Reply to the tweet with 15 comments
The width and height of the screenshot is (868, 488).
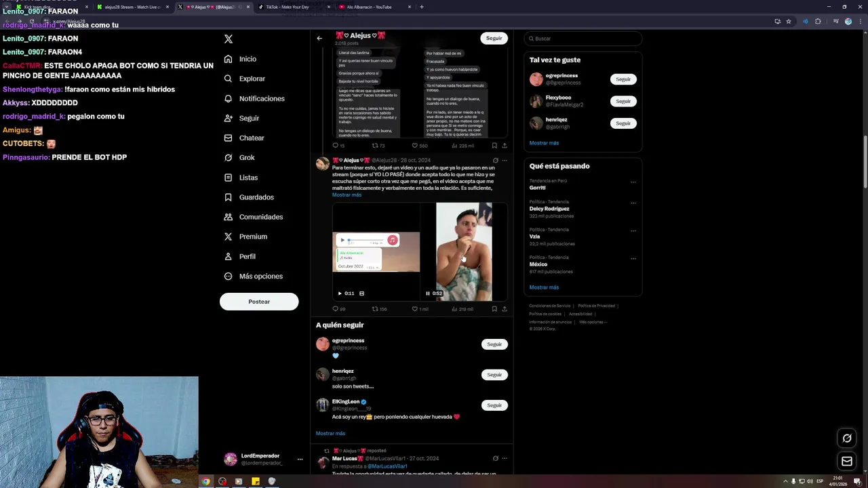pyautogui.click(x=338, y=146)
